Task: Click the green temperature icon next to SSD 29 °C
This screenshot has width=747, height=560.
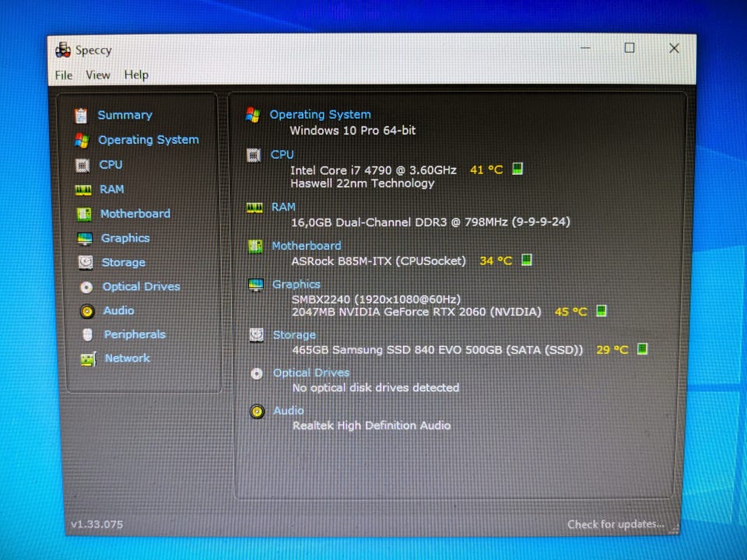Action: tap(642, 348)
